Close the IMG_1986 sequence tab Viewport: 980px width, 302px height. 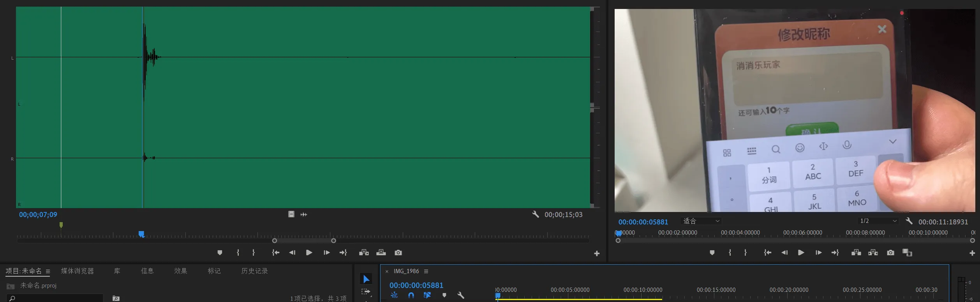[x=387, y=272]
